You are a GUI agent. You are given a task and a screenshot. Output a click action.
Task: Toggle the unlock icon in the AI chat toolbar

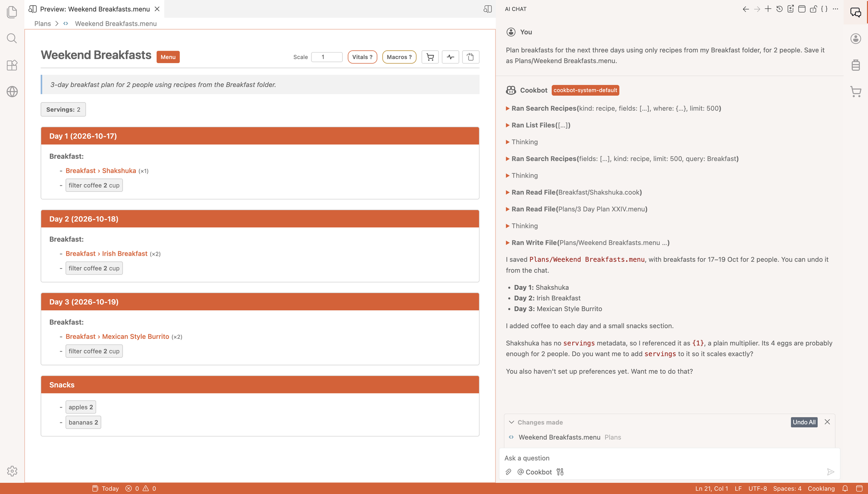point(813,9)
